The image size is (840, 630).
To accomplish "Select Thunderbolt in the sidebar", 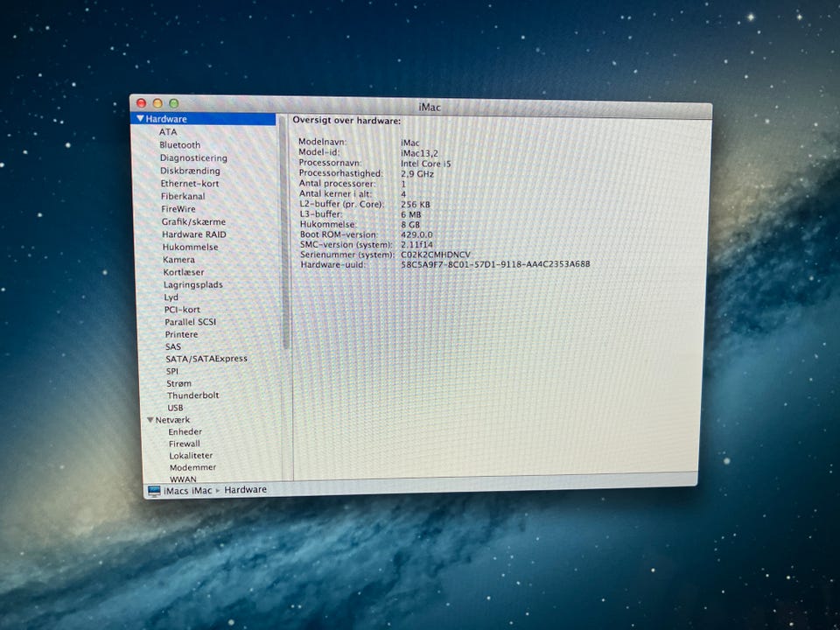I will tap(192, 395).
